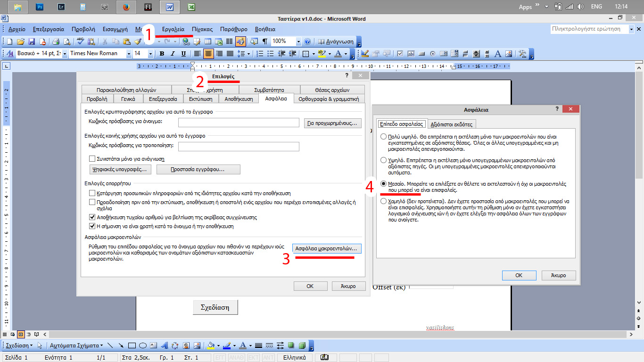Click the Format Painter brush icon
Image resolution: width=644 pixels, height=362 pixels.
pyautogui.click(x=138, y=41)
